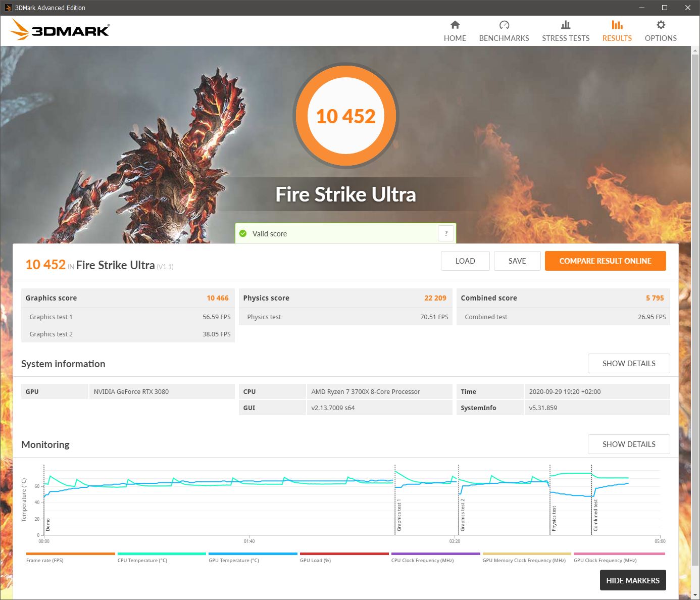Select the Physics test 70.51 FPS row

(x=345, y=317)
